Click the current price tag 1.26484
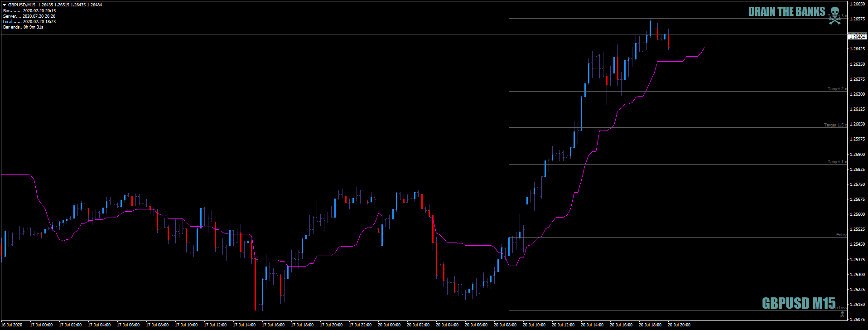Viewport: 868px width, 330px height. 857,37
